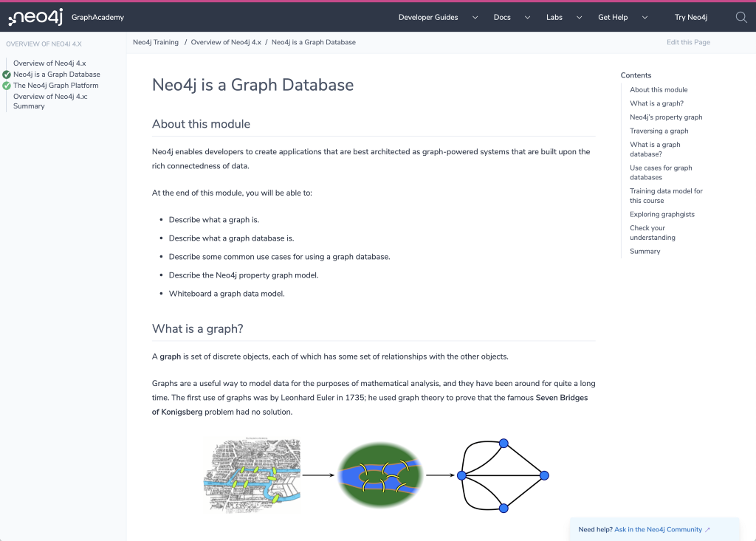Jump to What is a graph database? in Contents
The height and width of the screenshot is (541, 756).
point(655,150)
